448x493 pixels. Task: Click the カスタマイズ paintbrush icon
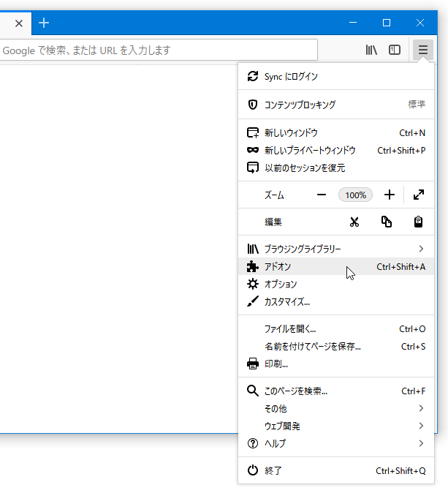pyautogui.click(x=253, y=301)
